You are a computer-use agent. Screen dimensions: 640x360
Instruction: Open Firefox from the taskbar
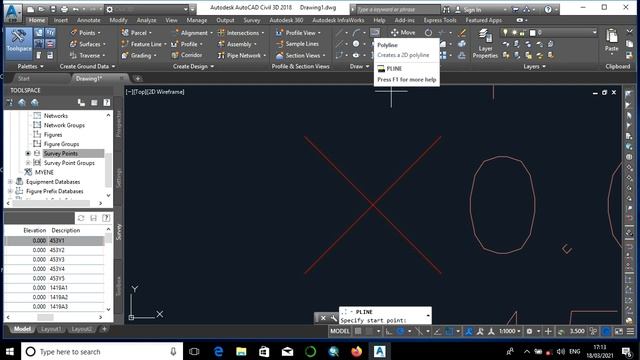click(356, 351)
